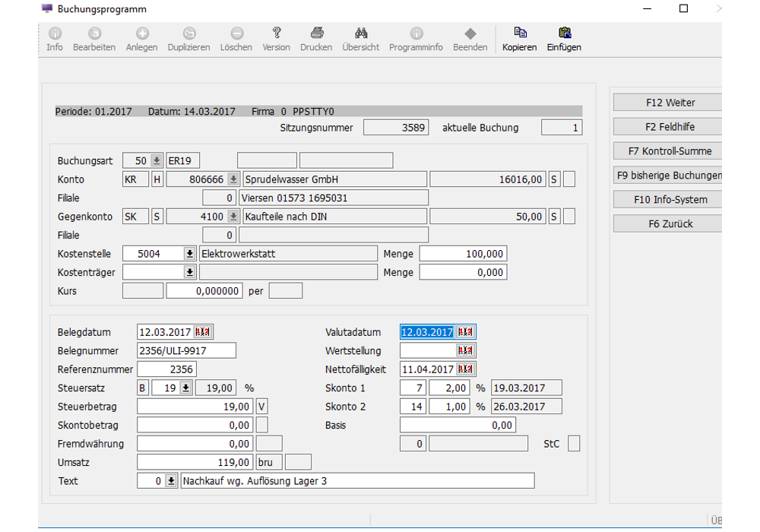Click the F7 Kontroll-Summe button
The height and width of the screenshot is (532, 760).
point(669,151)
